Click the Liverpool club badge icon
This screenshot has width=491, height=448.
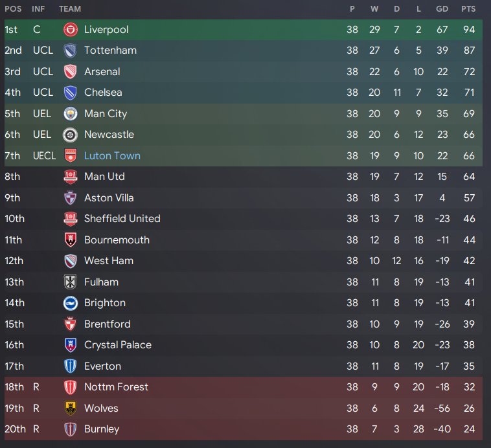71,30
